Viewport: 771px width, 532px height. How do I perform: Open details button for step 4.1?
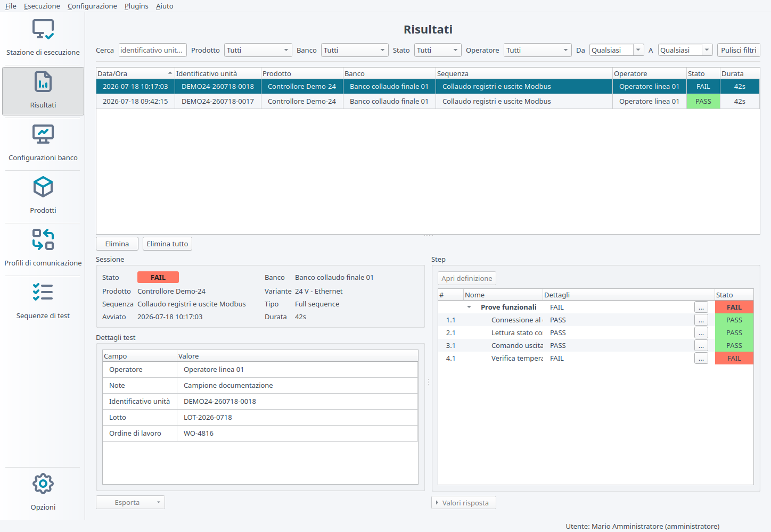coord(701,358)
